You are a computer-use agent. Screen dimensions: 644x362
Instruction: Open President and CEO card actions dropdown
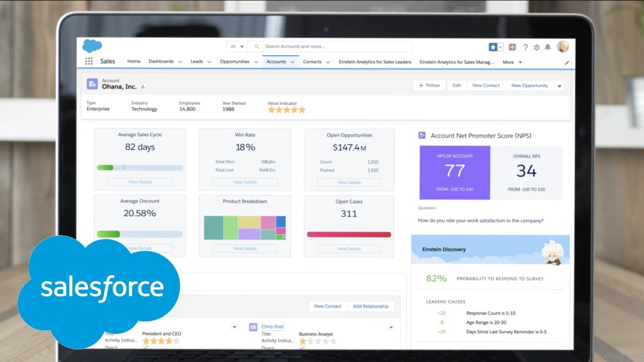coord(234,327)
